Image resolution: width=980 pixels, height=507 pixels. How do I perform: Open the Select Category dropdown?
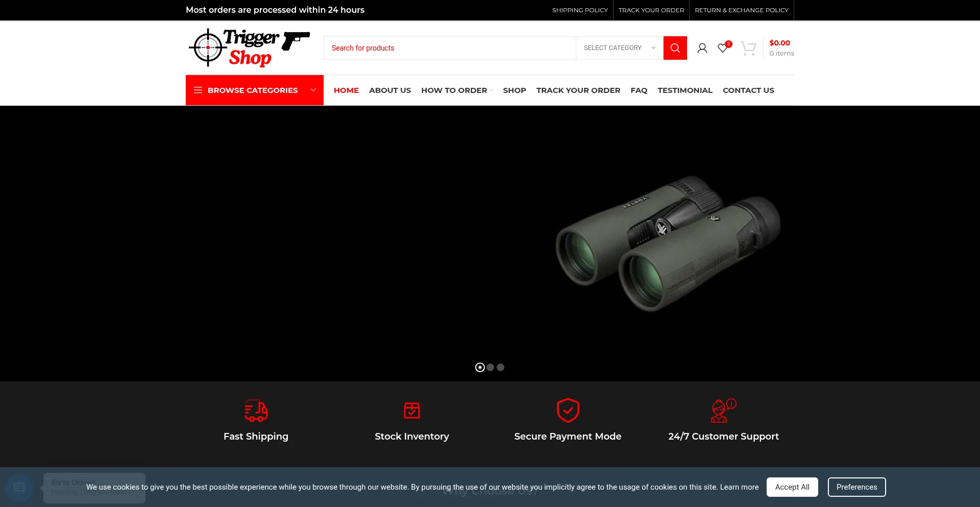[x=619, y=48]
